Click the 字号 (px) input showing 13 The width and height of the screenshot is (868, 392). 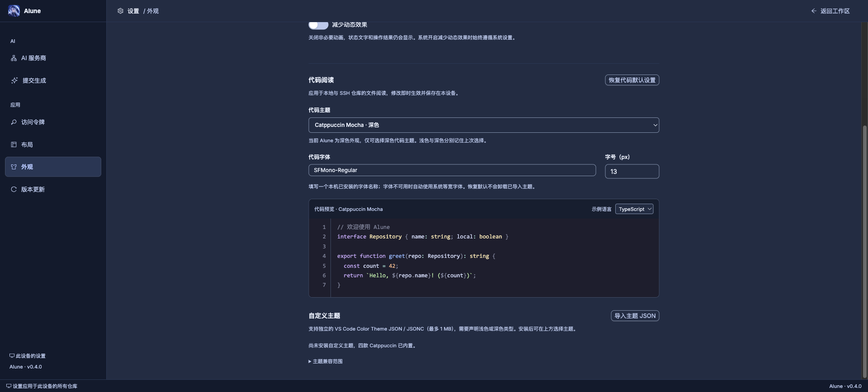[632, 172]
